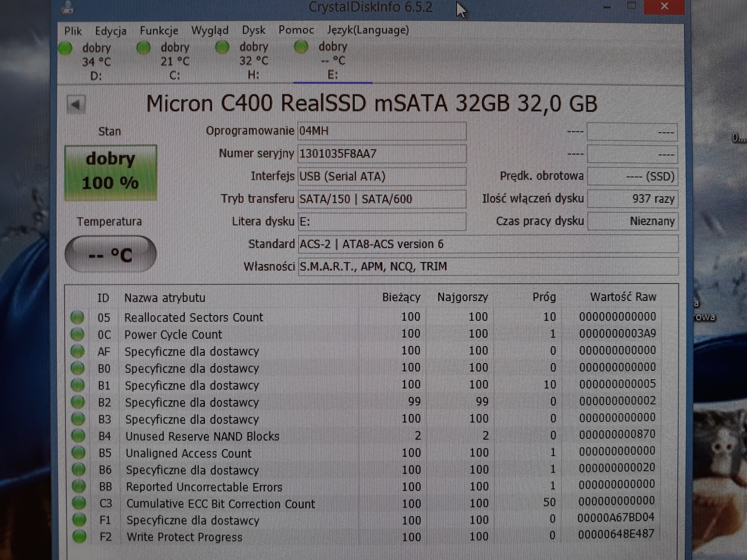
Task: Open the Pomoc menu
Action: click(296, 30)
